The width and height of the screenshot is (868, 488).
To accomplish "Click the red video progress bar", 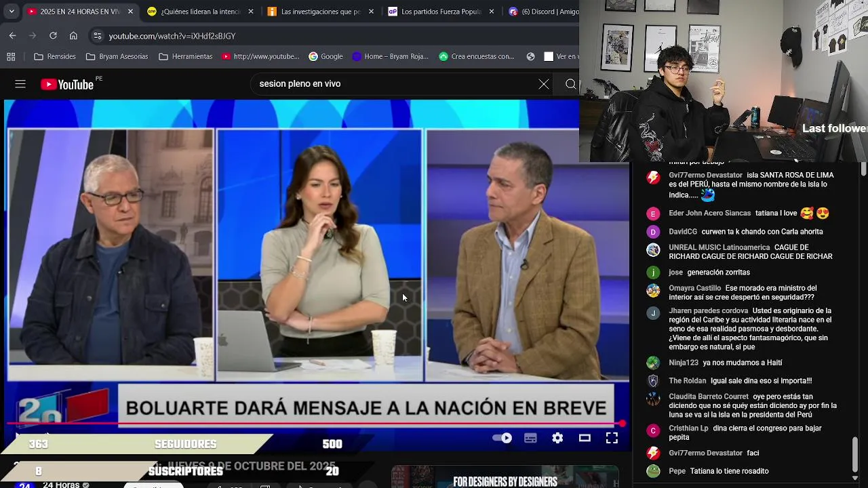I will click(x=315, y=424).
